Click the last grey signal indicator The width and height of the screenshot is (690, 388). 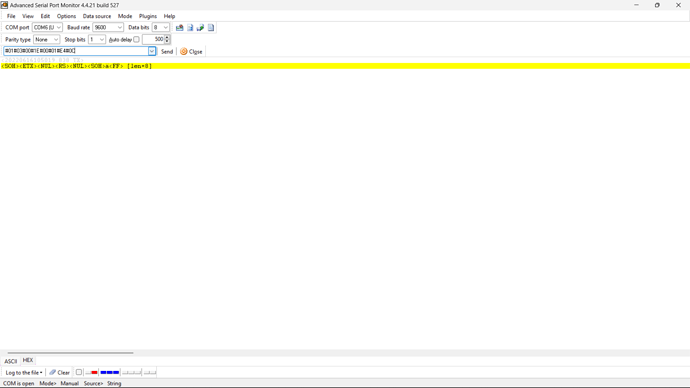150,373
